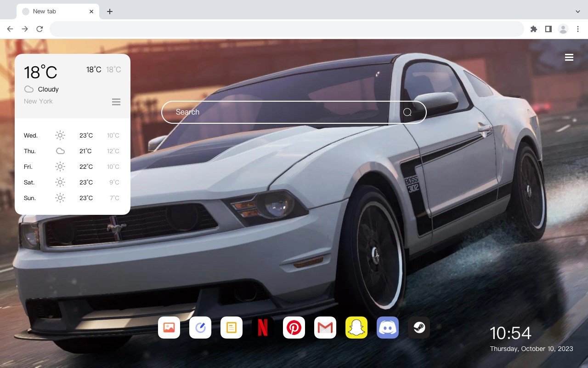Open the Steam shortcut
The height and width of the screenshot is (368, 588).
pyautogui.click(x=419, y=328)
